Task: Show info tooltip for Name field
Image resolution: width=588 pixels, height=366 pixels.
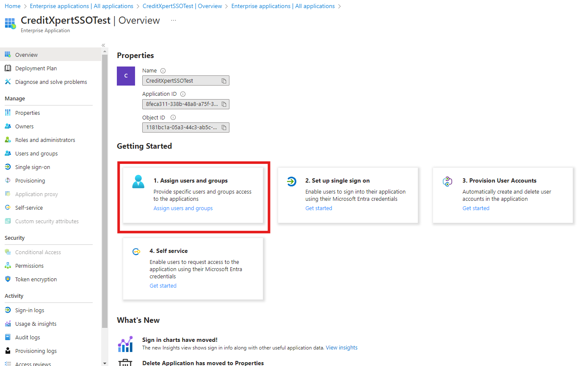Action: click(163, 71)
